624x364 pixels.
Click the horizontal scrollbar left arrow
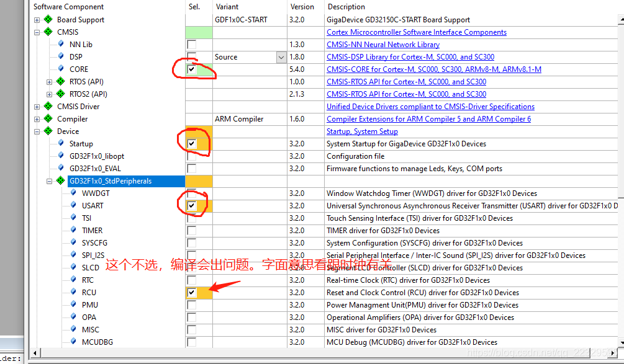click(x=35, y=352)
